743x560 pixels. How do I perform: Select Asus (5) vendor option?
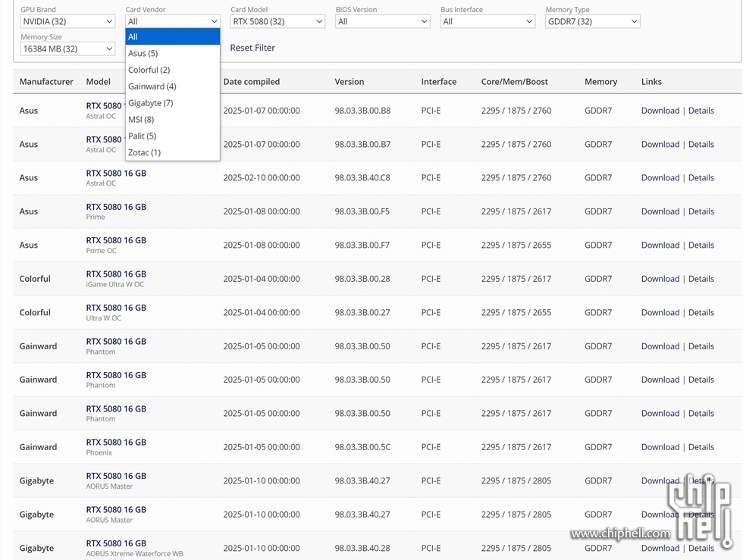tap(173, 53)
